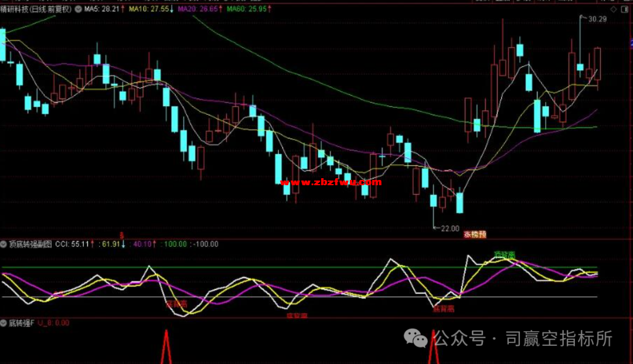The width and height of the screenshot is (633, 364).
Task: Click the 涨榜预 tag below the chart
Action: tap(475, 234)
